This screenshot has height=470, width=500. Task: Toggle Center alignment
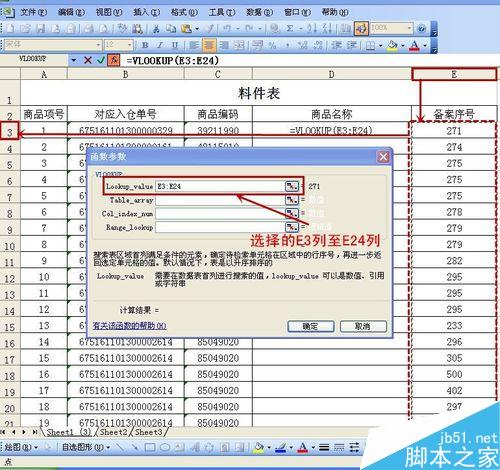tap(209, 45)
